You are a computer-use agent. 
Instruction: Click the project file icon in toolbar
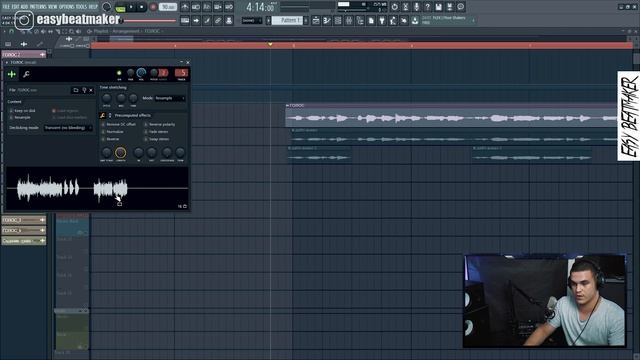(371, 20)
